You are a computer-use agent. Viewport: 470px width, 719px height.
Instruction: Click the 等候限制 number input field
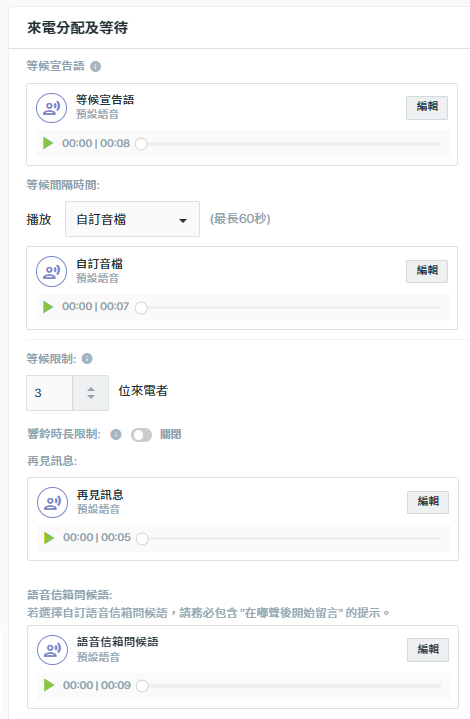point(50,393)
